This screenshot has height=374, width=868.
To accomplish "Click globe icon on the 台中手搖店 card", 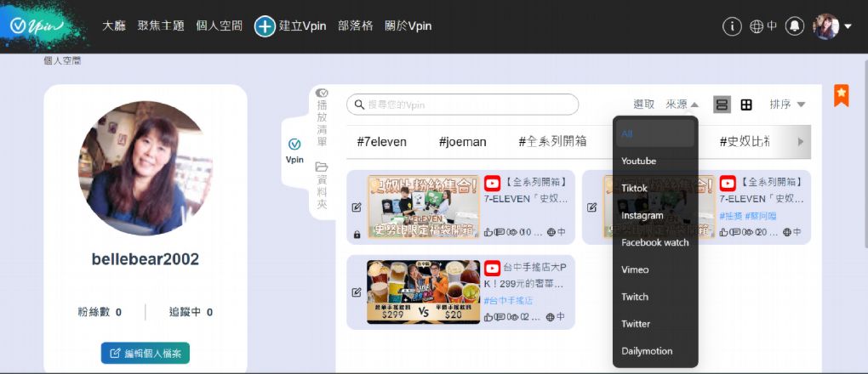I will (551, 317).
